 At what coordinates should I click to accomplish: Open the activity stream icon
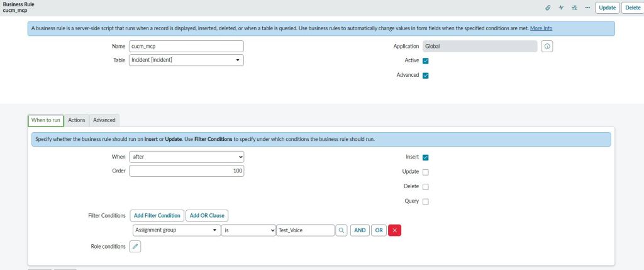point(561,8)
